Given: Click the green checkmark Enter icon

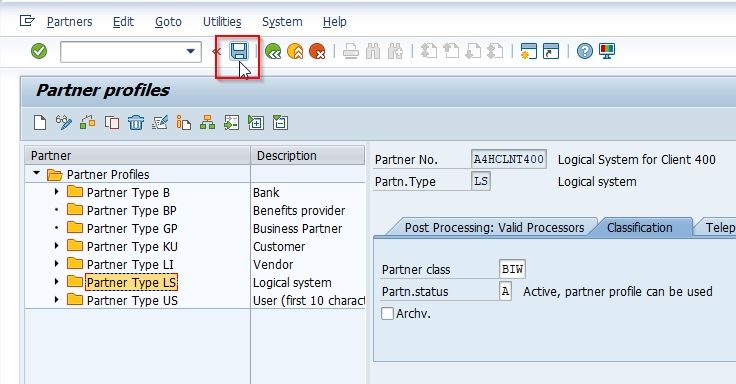Looking at the screenshot, I should click(39, 51).
